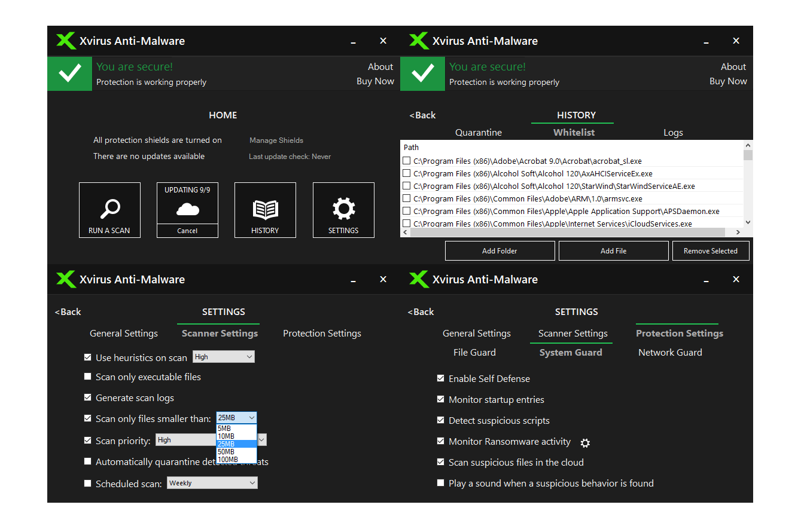
Task: Close the History window
Action: 736,41
